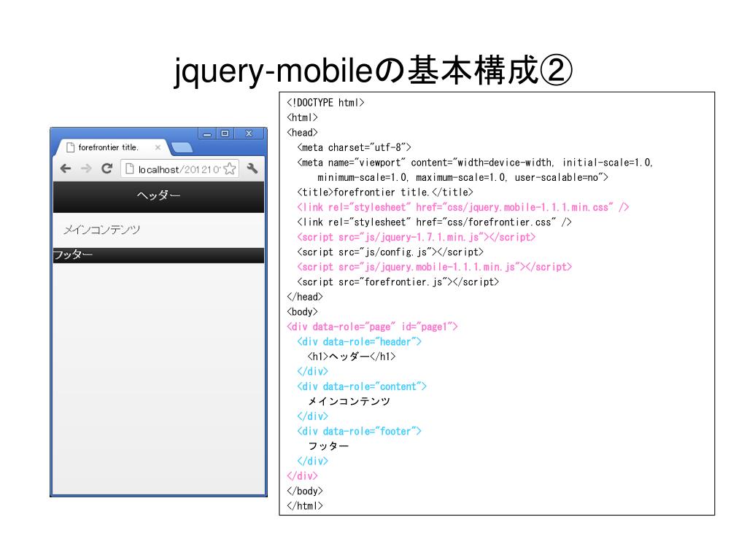
Task: Click the div data-role="content" line
Action: pyautogui.click(x=362, y=386)
